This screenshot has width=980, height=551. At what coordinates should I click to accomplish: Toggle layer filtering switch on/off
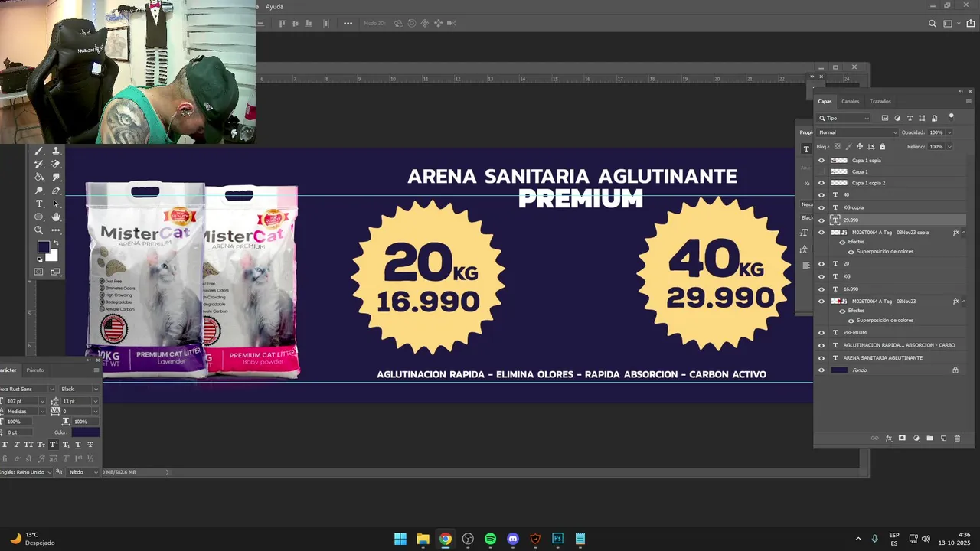pos(951,117)
